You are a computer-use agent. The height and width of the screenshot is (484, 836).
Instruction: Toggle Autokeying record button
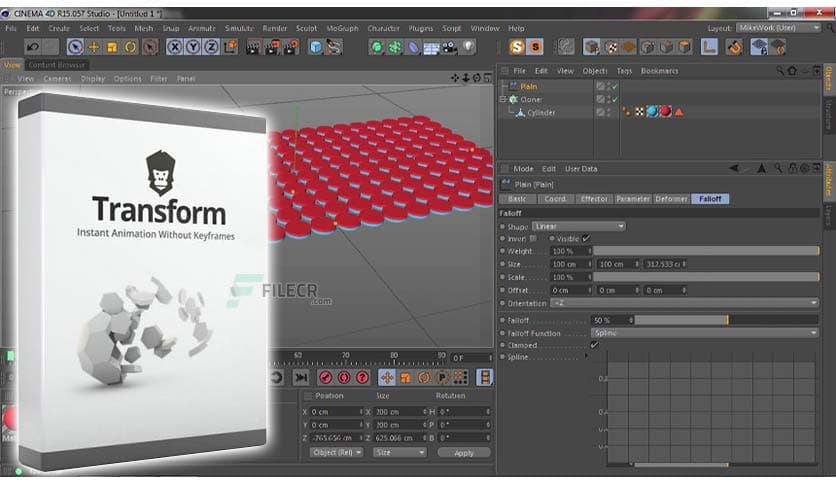[344, 377]
